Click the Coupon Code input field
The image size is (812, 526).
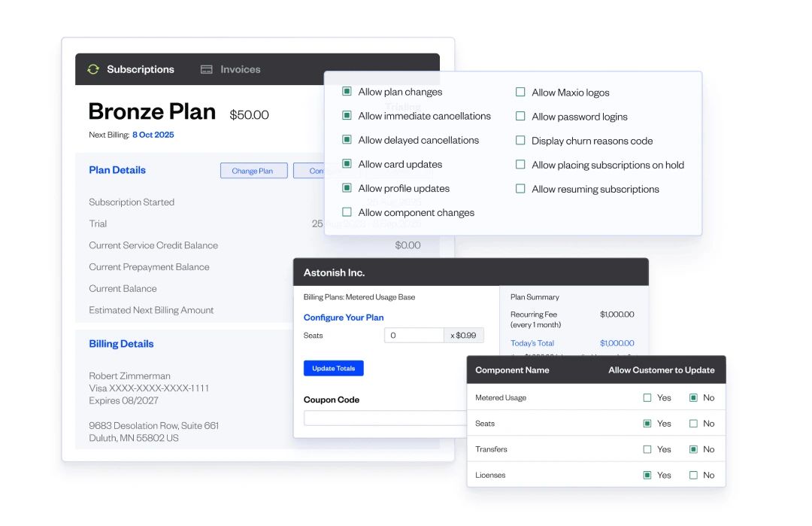(x=383, y=418)
